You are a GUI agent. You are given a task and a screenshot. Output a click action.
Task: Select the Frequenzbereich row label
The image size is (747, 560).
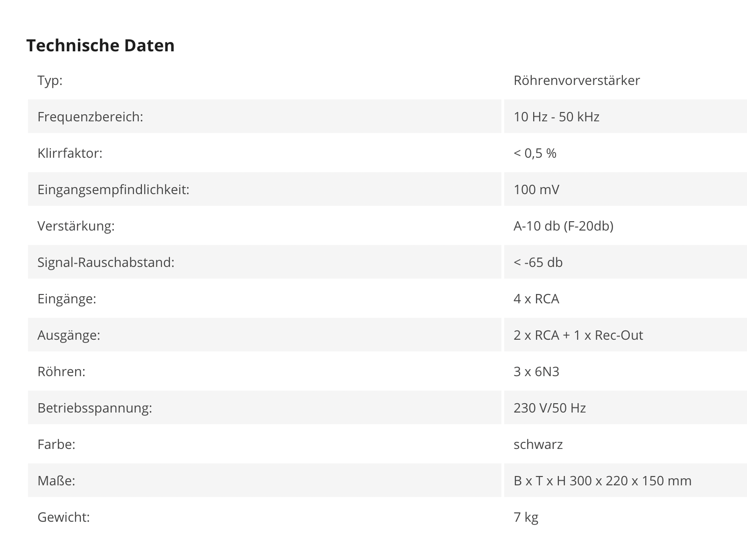coord(90,117)
